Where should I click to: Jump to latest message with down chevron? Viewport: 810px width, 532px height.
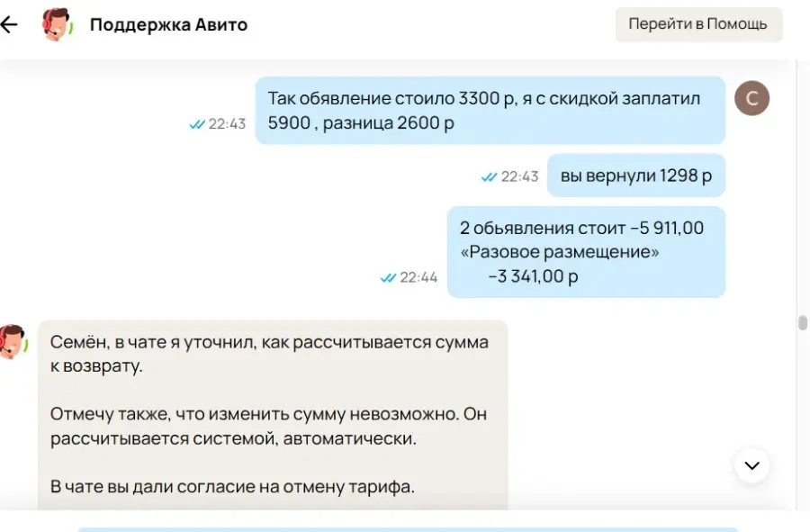click(x=751, y=465)
